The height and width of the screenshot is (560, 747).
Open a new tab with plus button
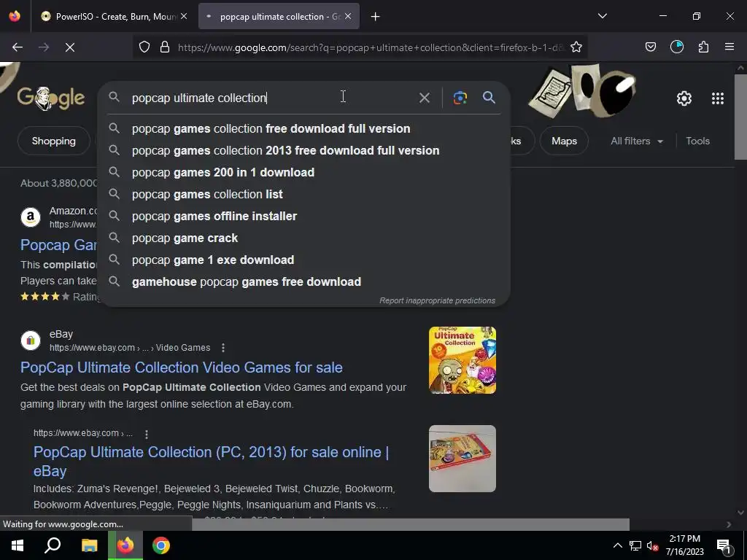point(376,17)
